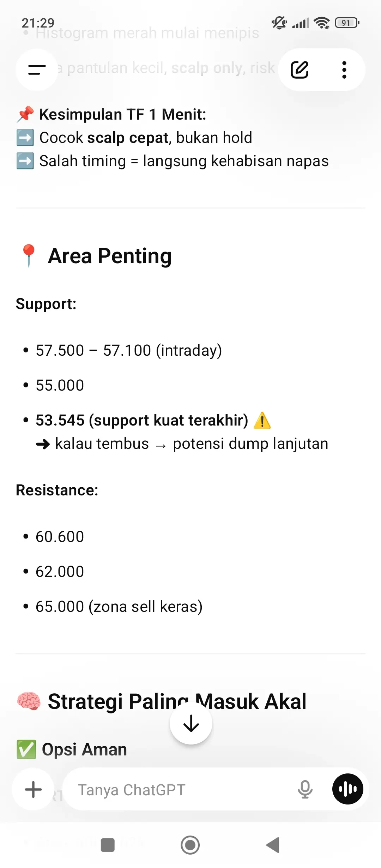This screenshot has height=868, width=381.
Task: Tap the scroll-to-bottom arrow button
Action: click(191, 723)
